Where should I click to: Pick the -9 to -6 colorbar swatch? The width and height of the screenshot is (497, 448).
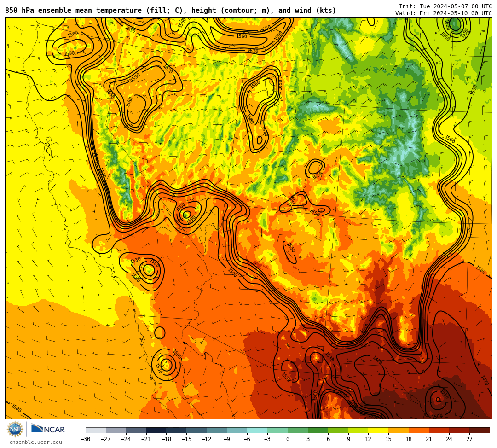click(x=237, y=430)
